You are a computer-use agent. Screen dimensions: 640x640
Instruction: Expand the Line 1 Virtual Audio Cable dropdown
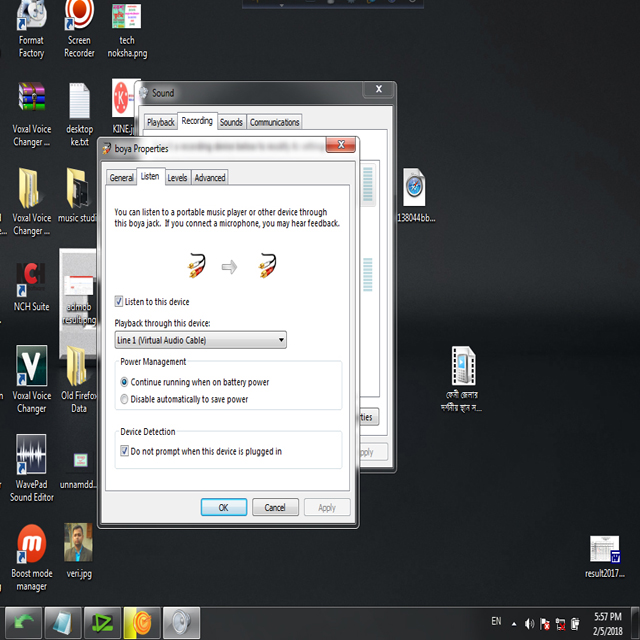tap(200, 340)
